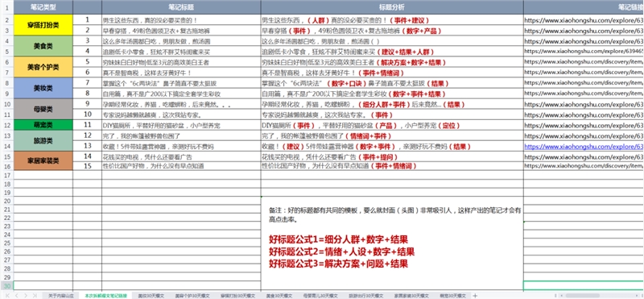Viewport: 644px width, 299px height.
Task: Select the yellow 穿搭打扮类 category cell
Action: pyautogui.click(x=43, y=25)
